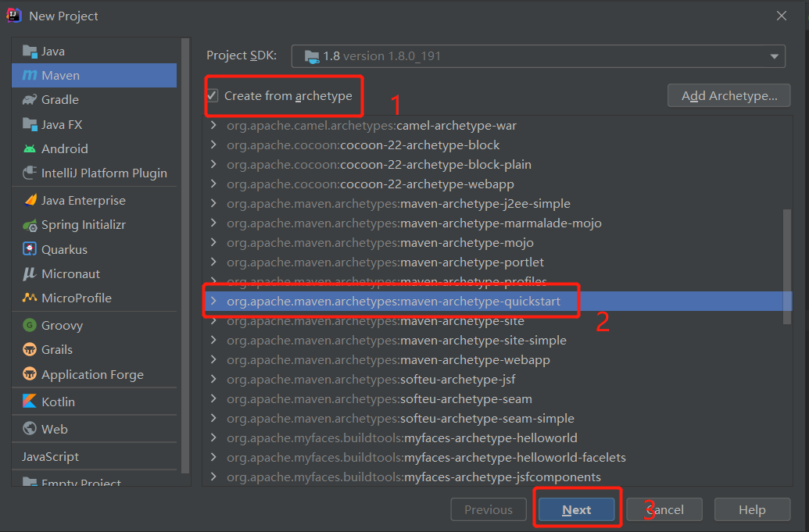Click the Application Forge icon
This screenshot has width=809, height=532.
(30, 374)
